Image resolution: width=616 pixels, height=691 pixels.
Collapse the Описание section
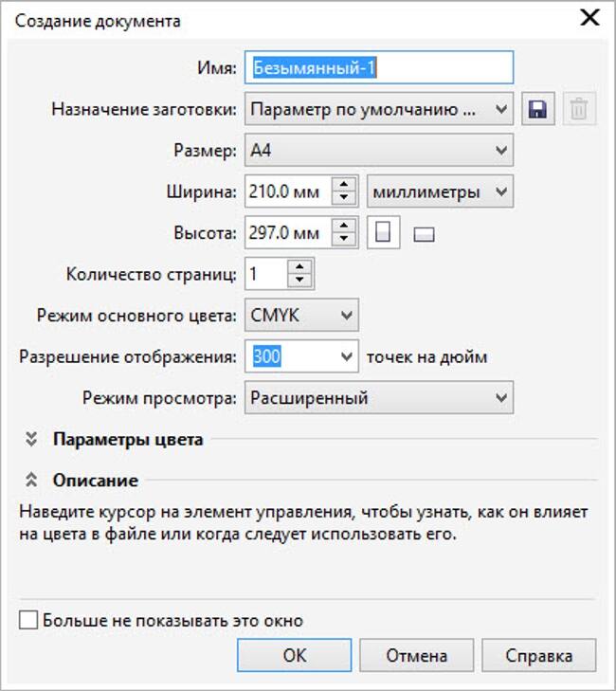point(31,481)
